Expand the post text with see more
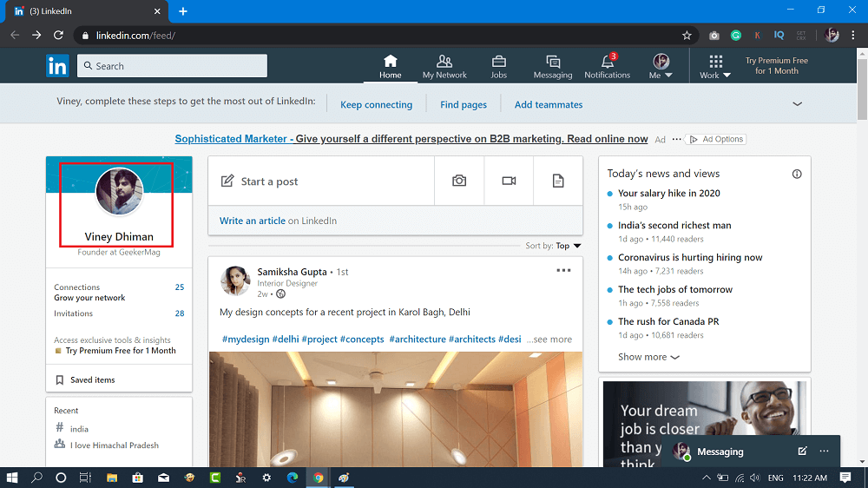868x488 pixels. 549,339
